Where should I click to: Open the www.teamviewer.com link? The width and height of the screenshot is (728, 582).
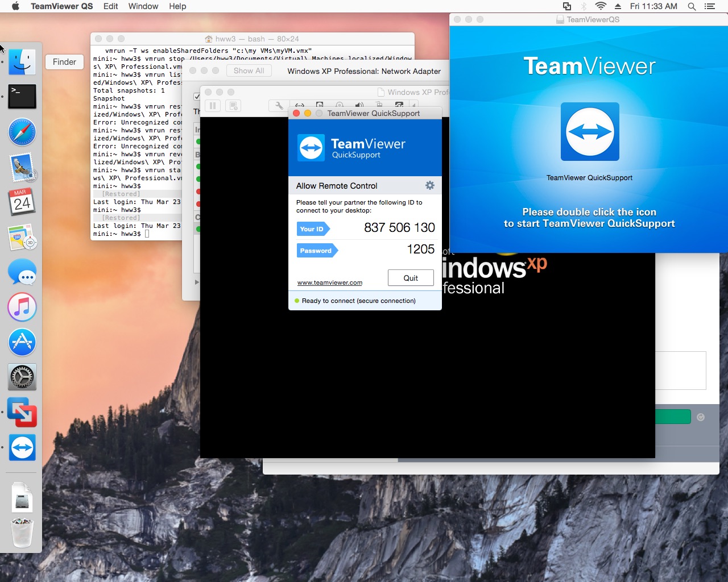pyautogui.click(x=330, y=282)
